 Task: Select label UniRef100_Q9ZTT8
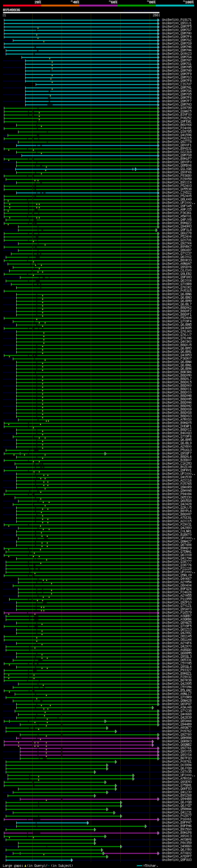tap(177, 142)
